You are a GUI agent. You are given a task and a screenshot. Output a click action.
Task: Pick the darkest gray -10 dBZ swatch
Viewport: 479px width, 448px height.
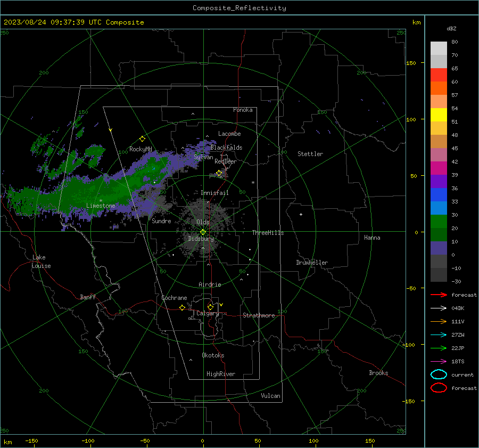pyautogui.click(x=439, y=275)
